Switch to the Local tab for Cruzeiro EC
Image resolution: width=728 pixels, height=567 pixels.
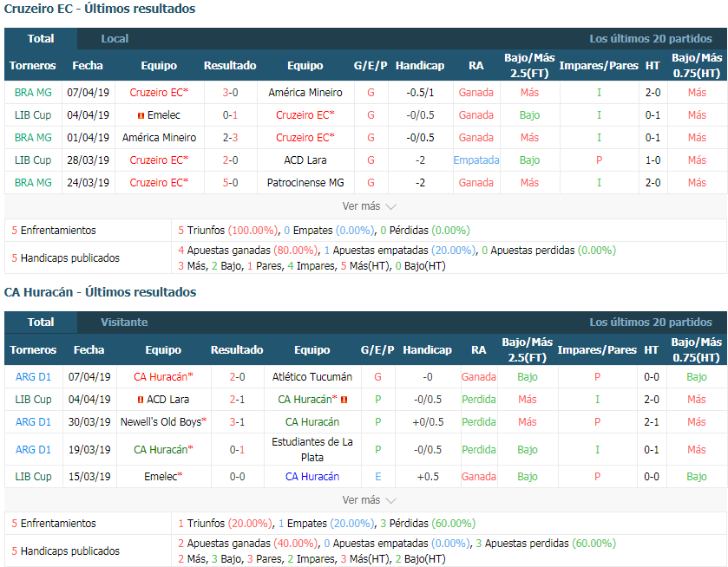coord(115,38)
